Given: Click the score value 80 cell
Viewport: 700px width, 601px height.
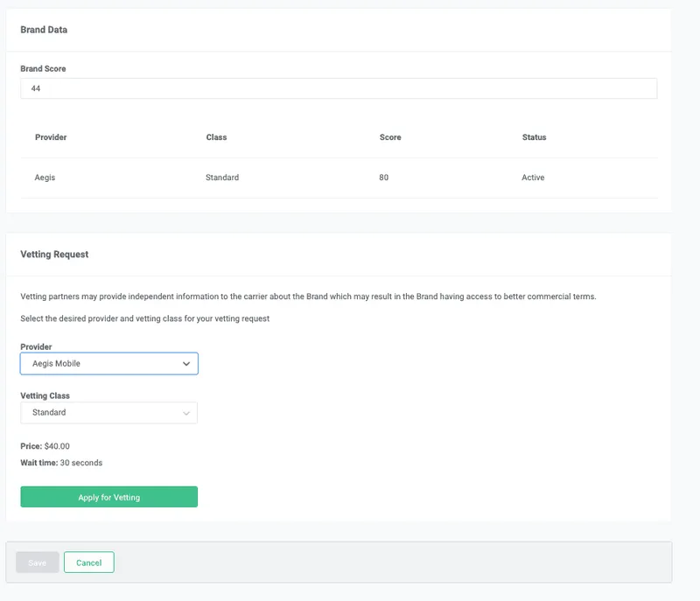Looking at the screenshot, I should (x=384, y=178).
